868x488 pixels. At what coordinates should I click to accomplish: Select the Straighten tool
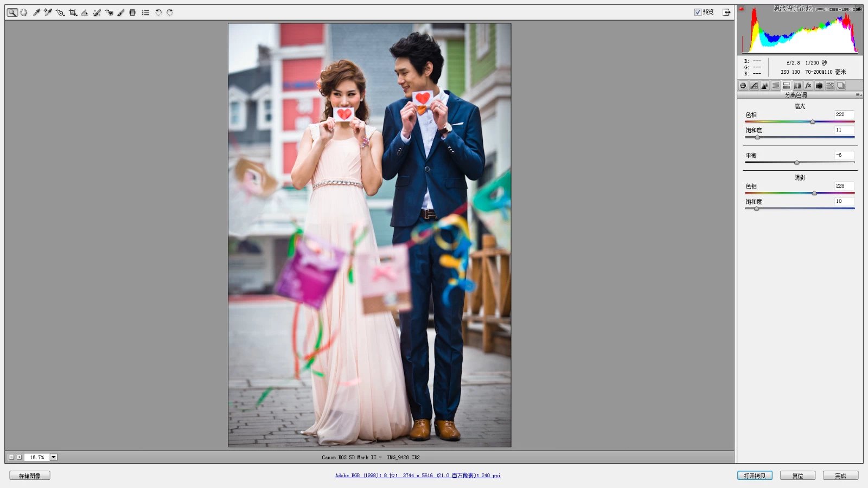(x=85, y=12)
